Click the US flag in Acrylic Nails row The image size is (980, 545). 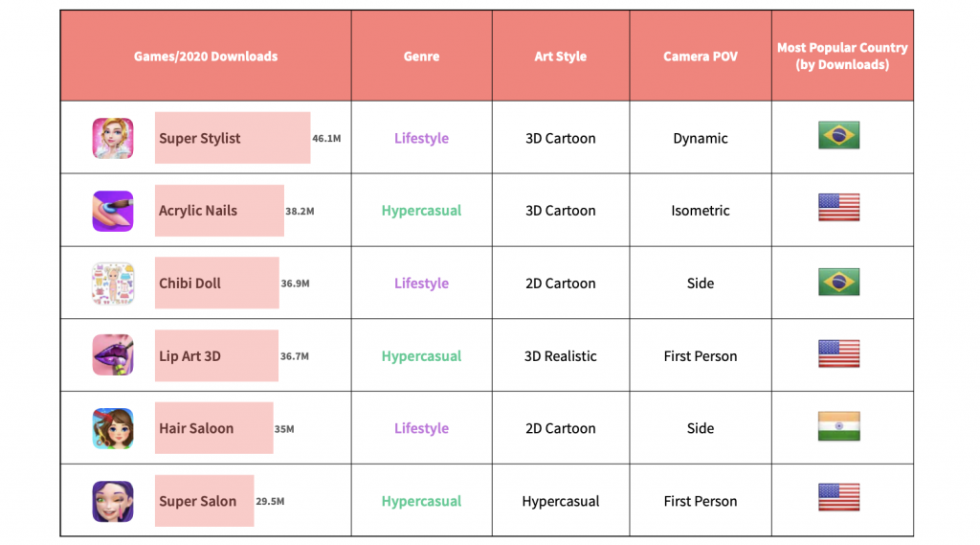tap(838, 208)
